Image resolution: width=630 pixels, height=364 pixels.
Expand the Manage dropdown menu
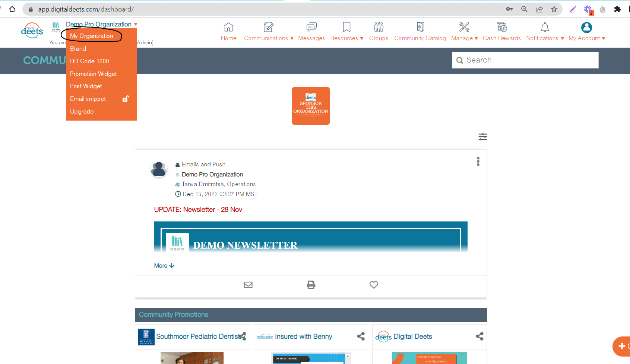click(x=476, y=38)
